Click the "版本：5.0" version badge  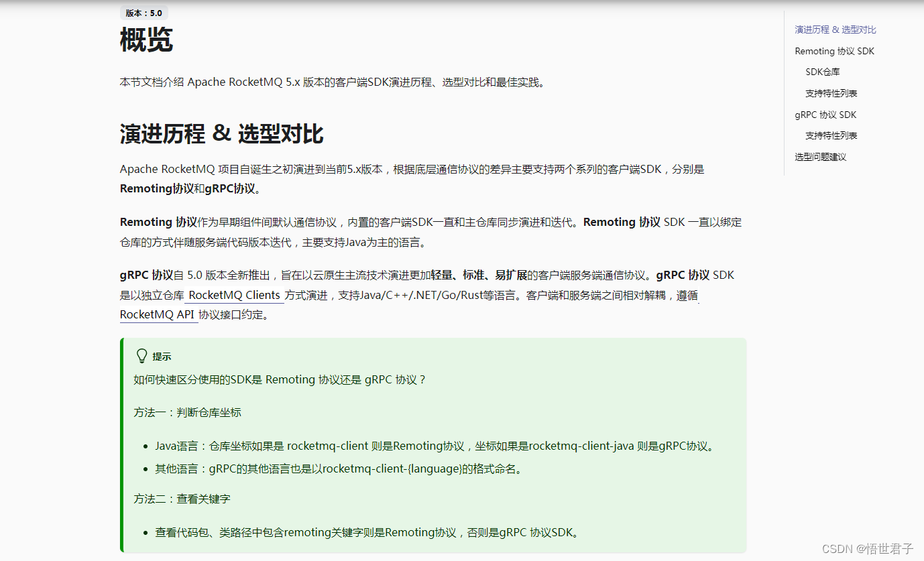click(x=143, y=12)
